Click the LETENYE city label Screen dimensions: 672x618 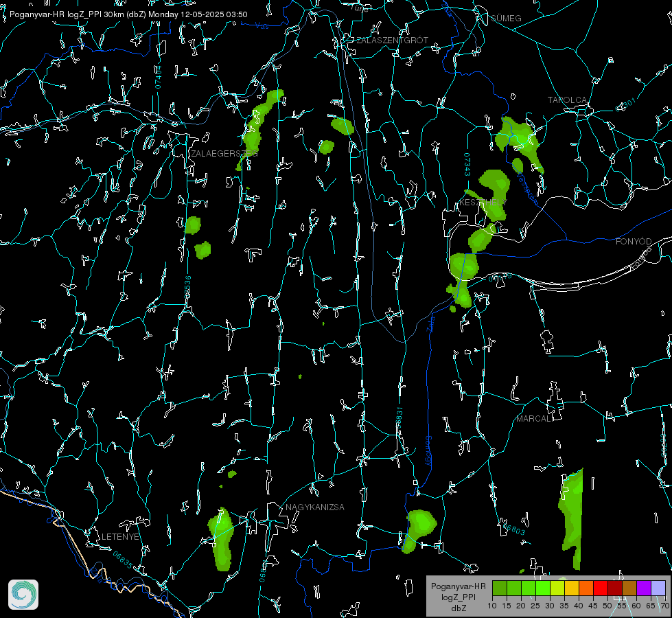pyautogui.click(x=120, y=536)
